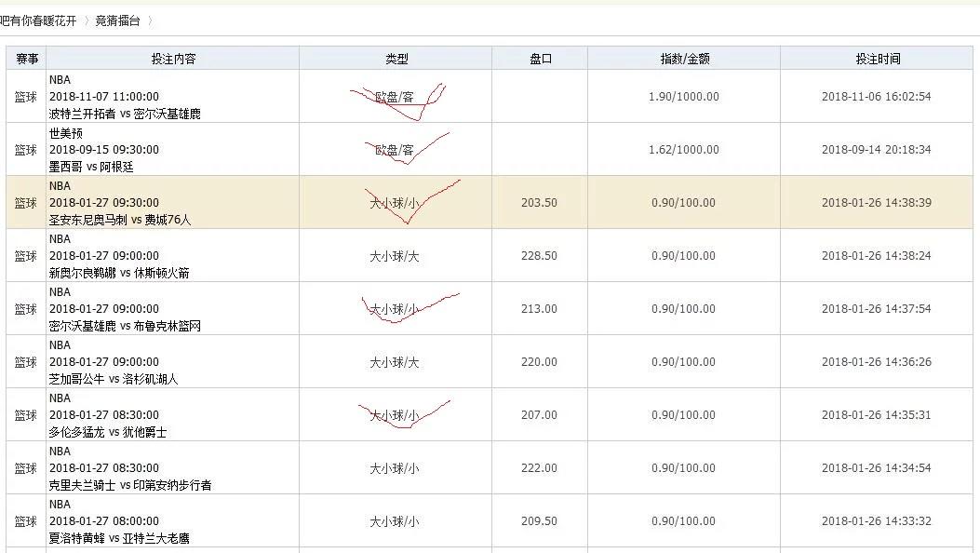Click the 赛事 column header
This screenshot has height=553, width=980.
tap(26, 59)
